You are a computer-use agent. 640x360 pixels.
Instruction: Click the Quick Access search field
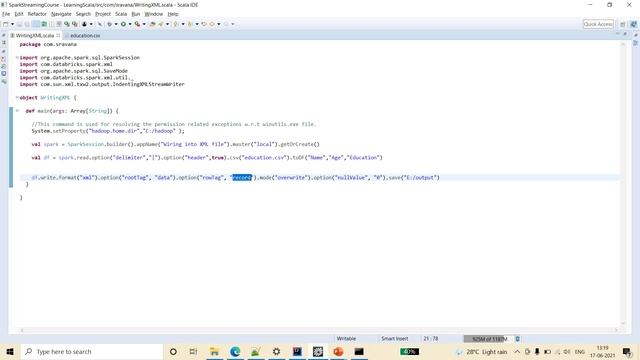pos(598,24)
